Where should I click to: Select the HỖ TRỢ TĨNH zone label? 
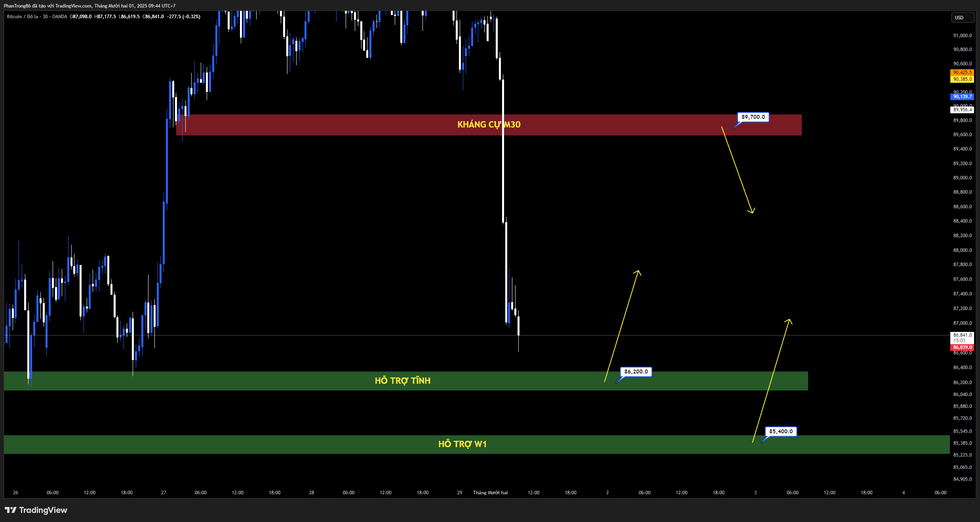tap(402, 381)
